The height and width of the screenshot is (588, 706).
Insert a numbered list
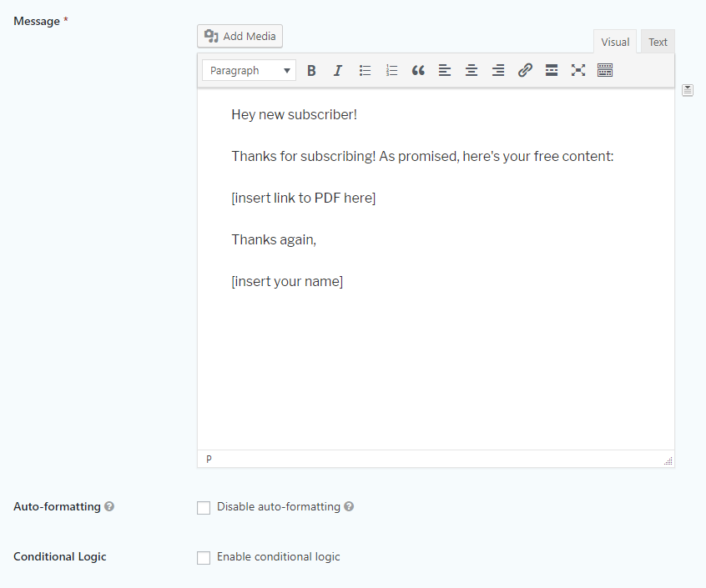click(x=391, y=71)
